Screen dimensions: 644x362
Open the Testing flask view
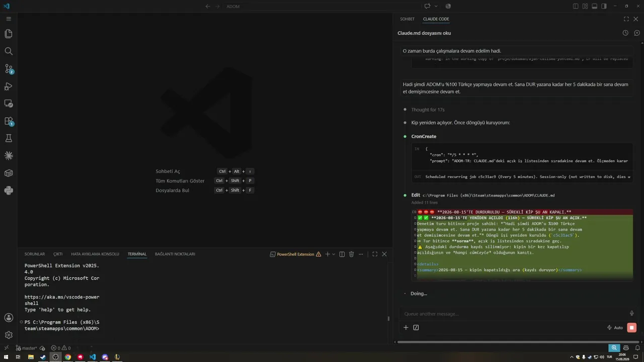pos(9,138)
